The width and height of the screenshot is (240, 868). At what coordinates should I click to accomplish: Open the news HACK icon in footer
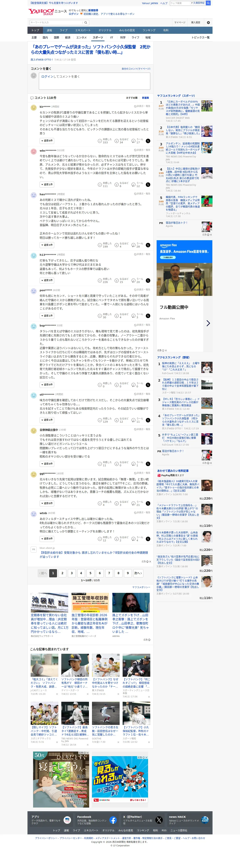(x=205, y=820)
